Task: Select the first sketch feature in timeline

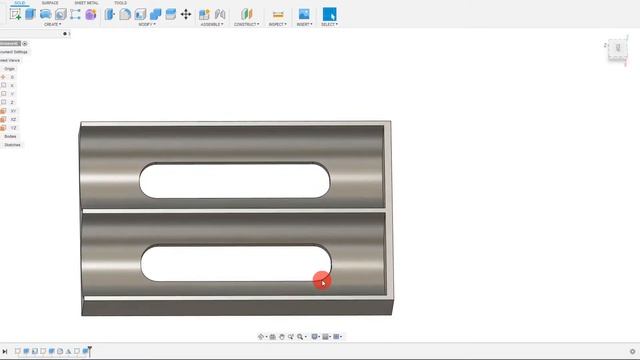Action: click(x=18, y=351)
